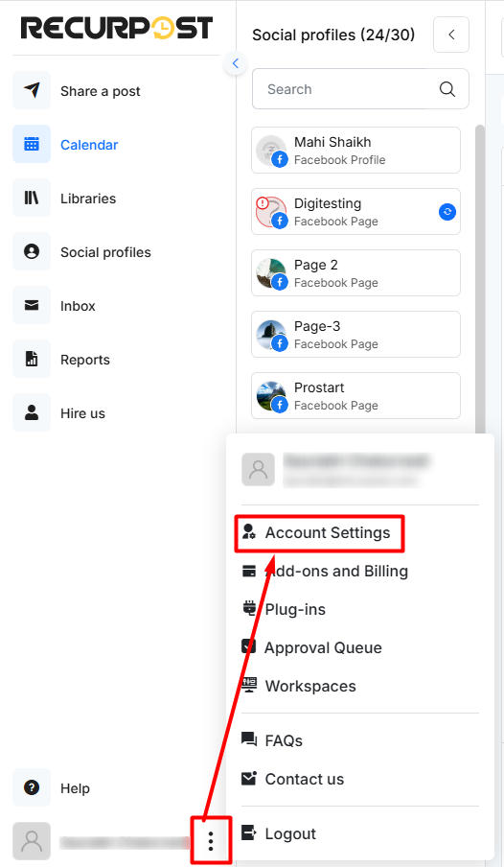Screen dimensions: 504x867
Task: Open the Calendar icon in sidebar
Action: coord(32,144)
